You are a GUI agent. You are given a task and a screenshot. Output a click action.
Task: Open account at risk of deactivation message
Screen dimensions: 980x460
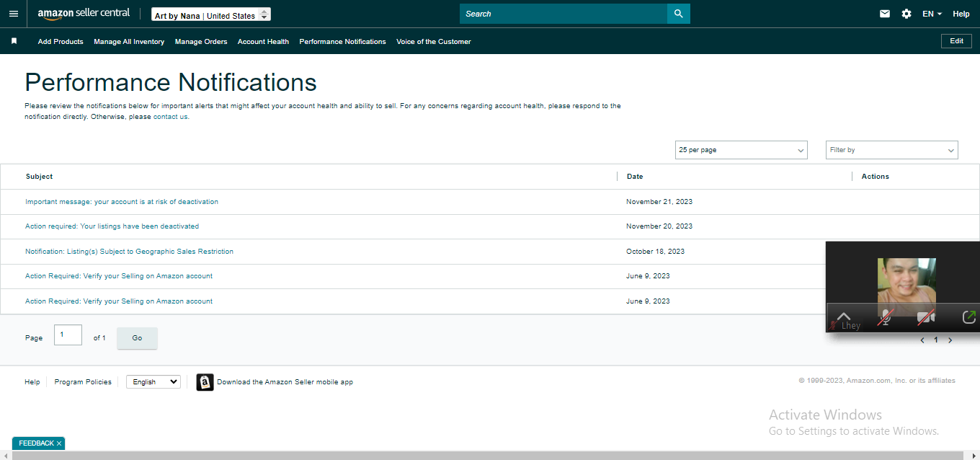tap(122, 202)
